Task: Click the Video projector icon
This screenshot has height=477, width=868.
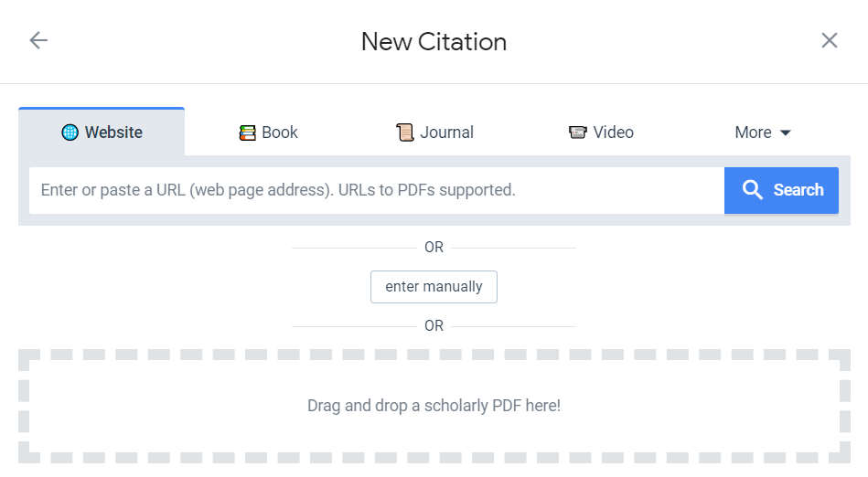Action: [577, 132]
